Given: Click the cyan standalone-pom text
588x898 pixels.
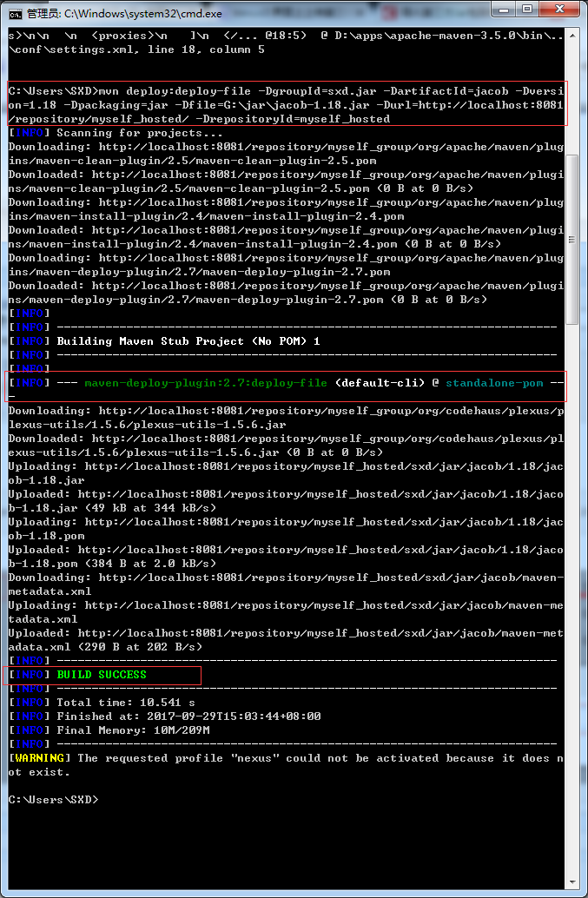Looking at the screenshot, I should pos(494,383).
